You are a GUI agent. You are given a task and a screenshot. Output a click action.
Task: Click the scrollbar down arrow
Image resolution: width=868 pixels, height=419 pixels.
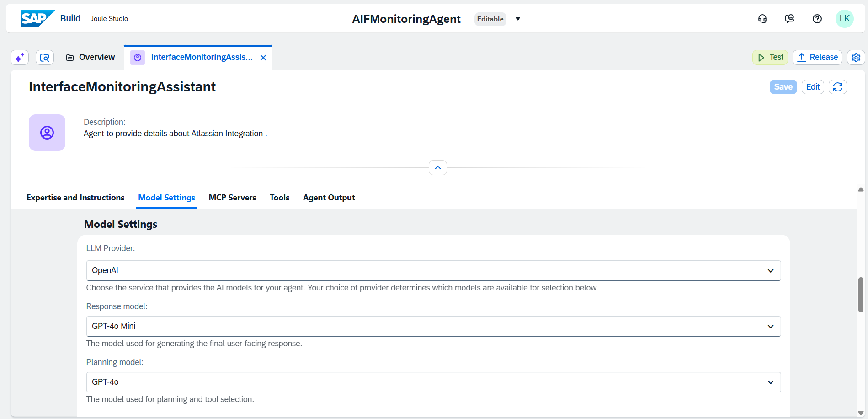pyautogui.click(x=861, y=413)
